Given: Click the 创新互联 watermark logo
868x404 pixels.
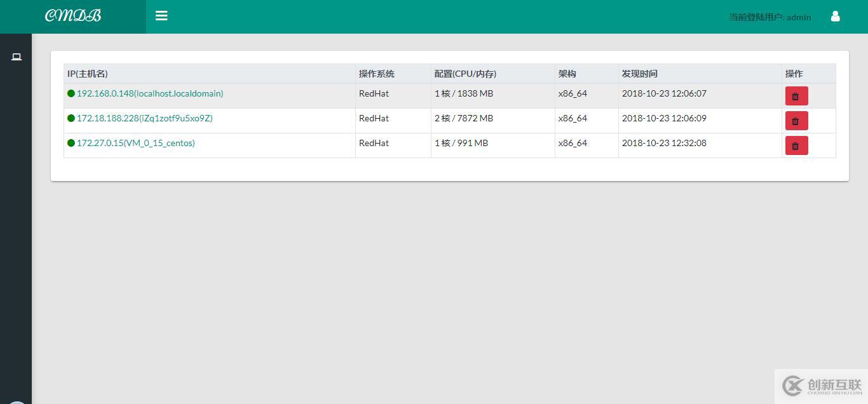Looking at the screenshot, I should coord(822,386).
